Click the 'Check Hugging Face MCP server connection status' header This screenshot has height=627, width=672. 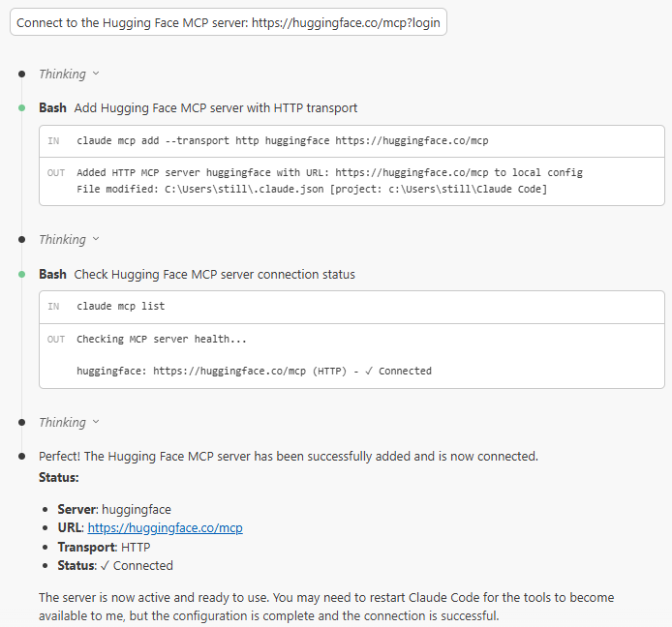click(214, 274)
